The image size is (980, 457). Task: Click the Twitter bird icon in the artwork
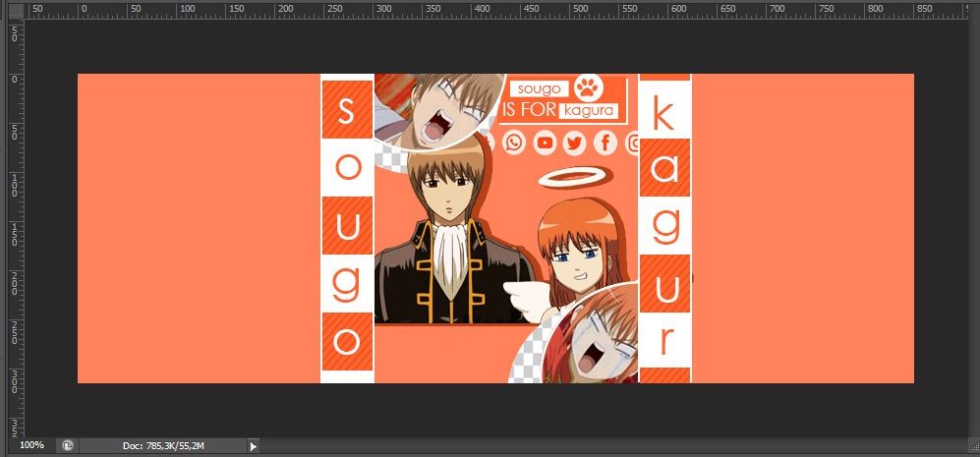574,143
